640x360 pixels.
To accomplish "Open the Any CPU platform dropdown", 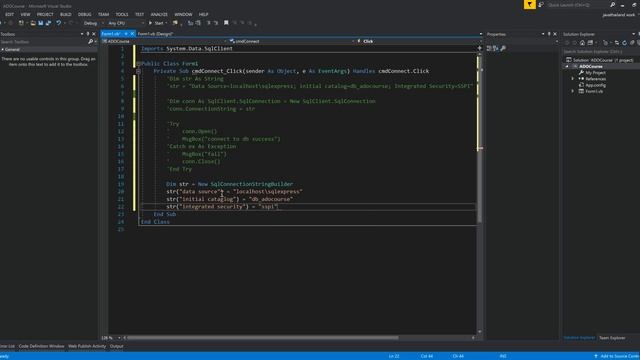I will pos(126,23).
